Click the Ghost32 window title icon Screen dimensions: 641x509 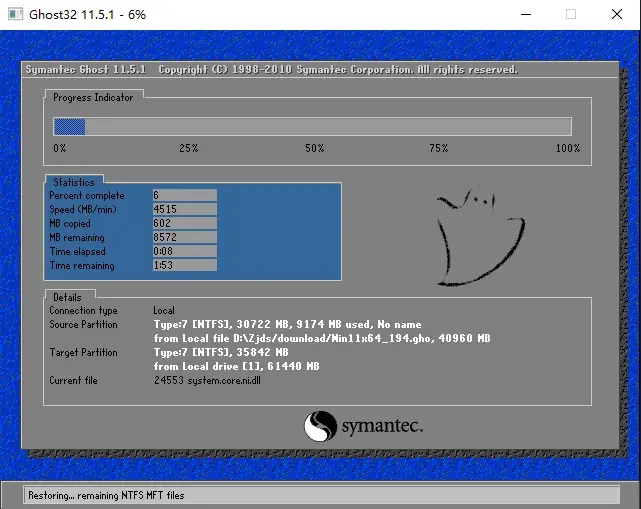(15, 14)
